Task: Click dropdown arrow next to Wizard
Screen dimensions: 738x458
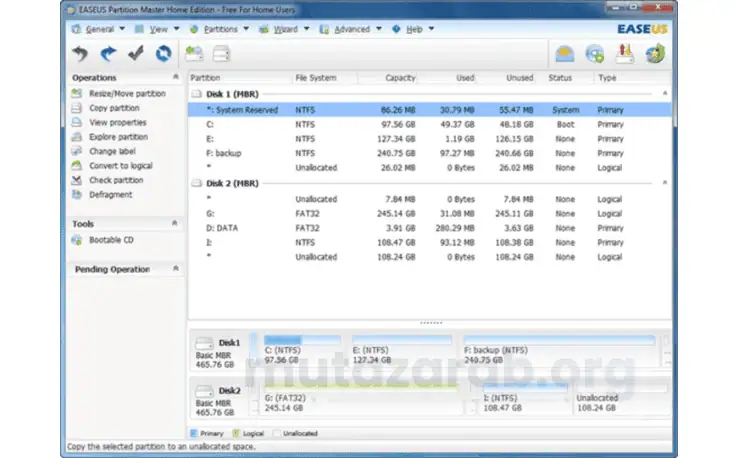Action: tap(306, 29)
